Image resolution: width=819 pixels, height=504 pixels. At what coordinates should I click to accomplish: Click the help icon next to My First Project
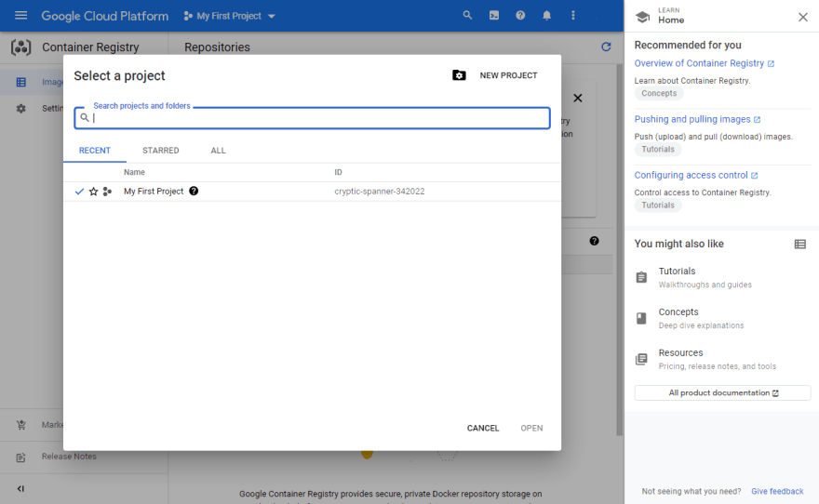click(x=194, y=191)
